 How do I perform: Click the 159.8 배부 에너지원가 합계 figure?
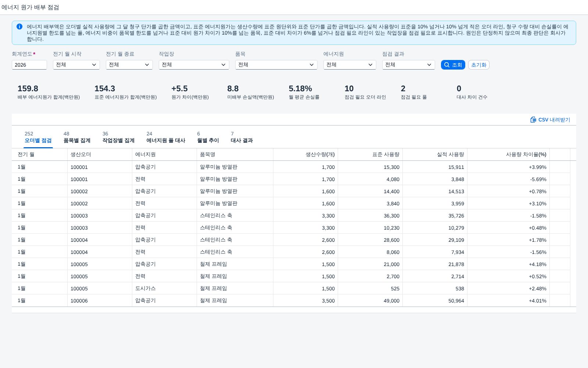(x=28, y=89)
